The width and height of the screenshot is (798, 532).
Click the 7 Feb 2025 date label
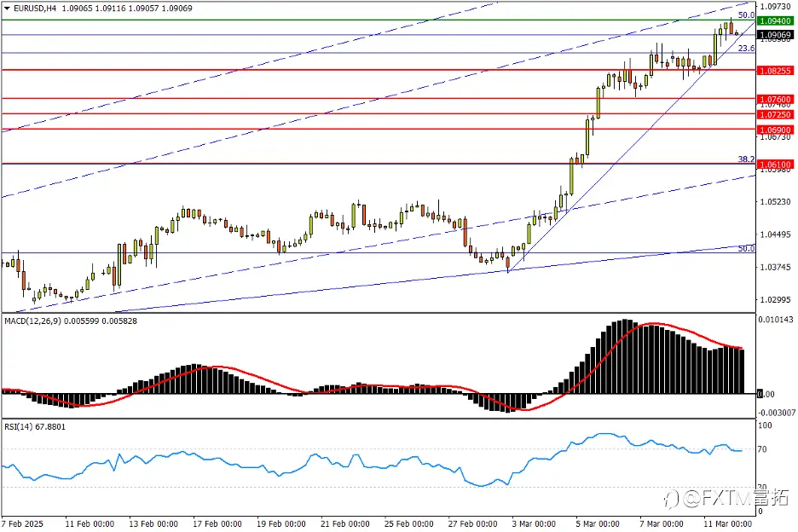click(22, 523)
